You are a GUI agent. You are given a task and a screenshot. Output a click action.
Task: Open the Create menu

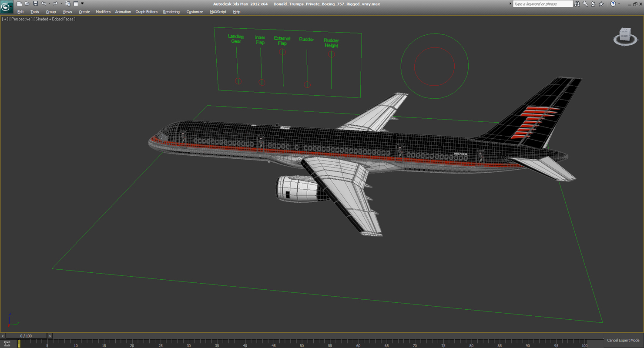point(84,12)
